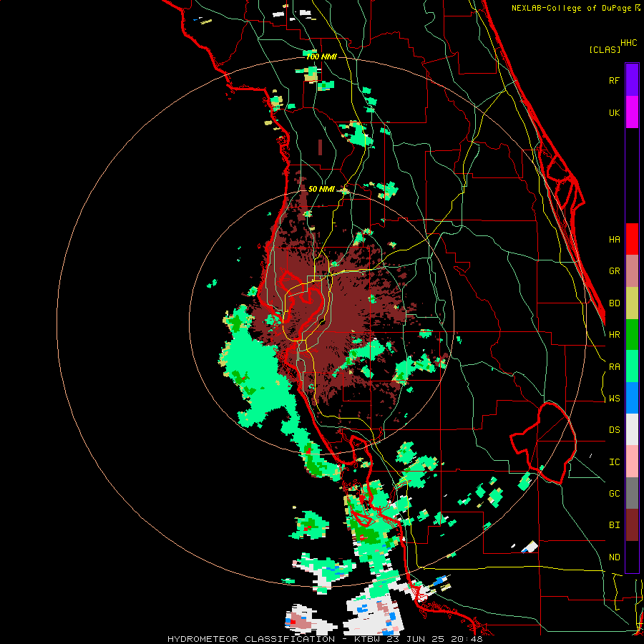Select the "RA" legend label
Screen dimensions: 644x644
coord(614,367)
